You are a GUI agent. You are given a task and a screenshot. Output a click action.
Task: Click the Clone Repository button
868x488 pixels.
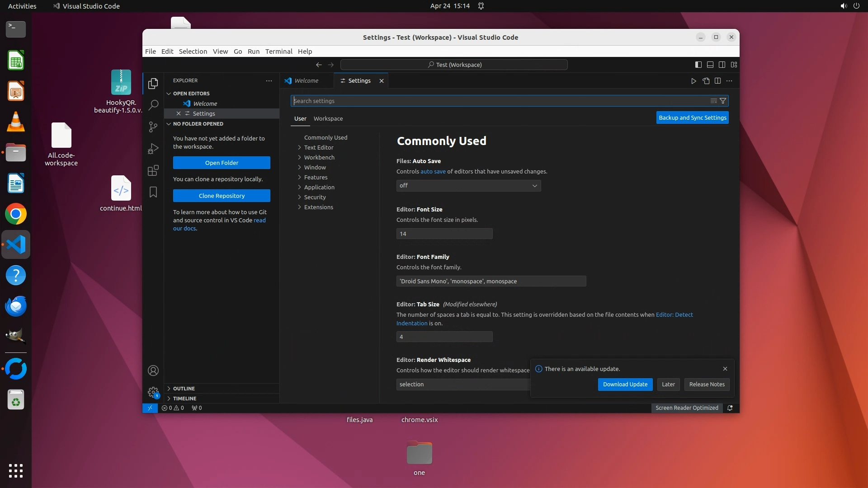(x=222, y=196)
